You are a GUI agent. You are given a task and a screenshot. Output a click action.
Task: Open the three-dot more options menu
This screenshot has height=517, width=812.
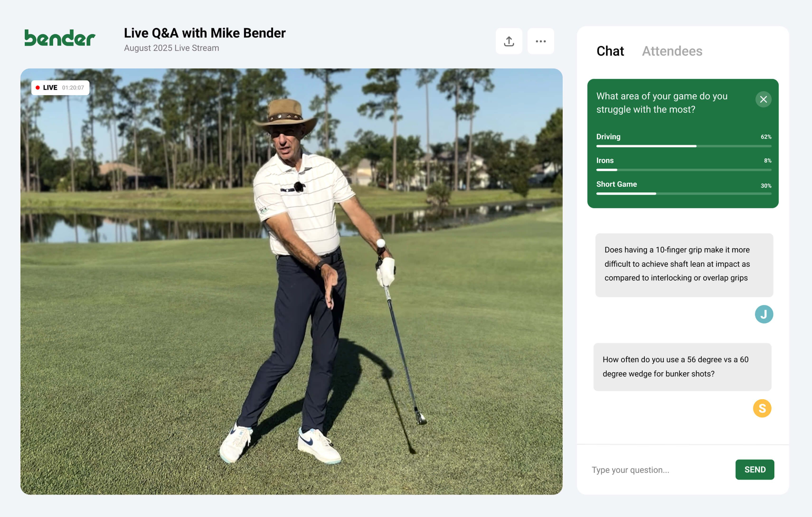click(x=540, y=41)
